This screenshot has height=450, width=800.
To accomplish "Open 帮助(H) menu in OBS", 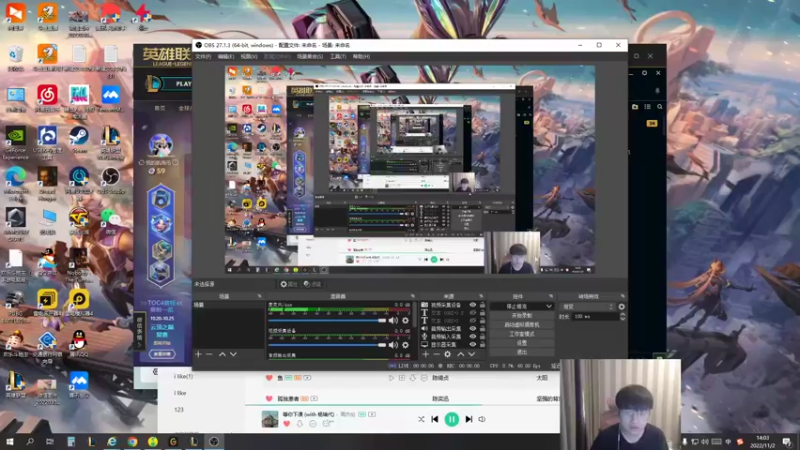I will [361, 57].
